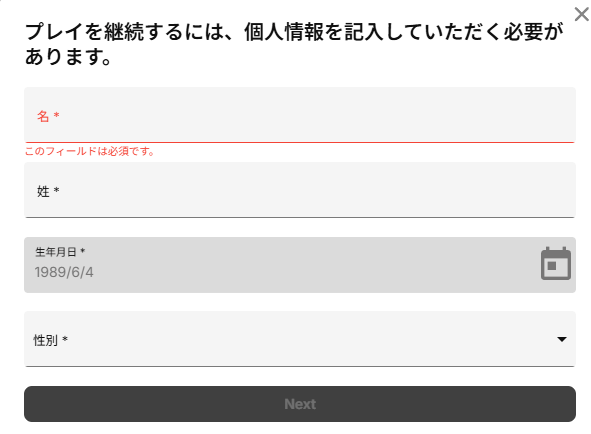The image size is (591, 434).
Task: Click the 生年月日 * label text
Action: (x=60, y=252)
